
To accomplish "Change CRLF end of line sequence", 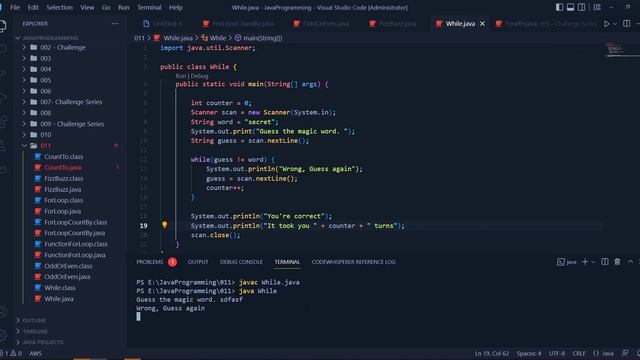I will 579,353.
